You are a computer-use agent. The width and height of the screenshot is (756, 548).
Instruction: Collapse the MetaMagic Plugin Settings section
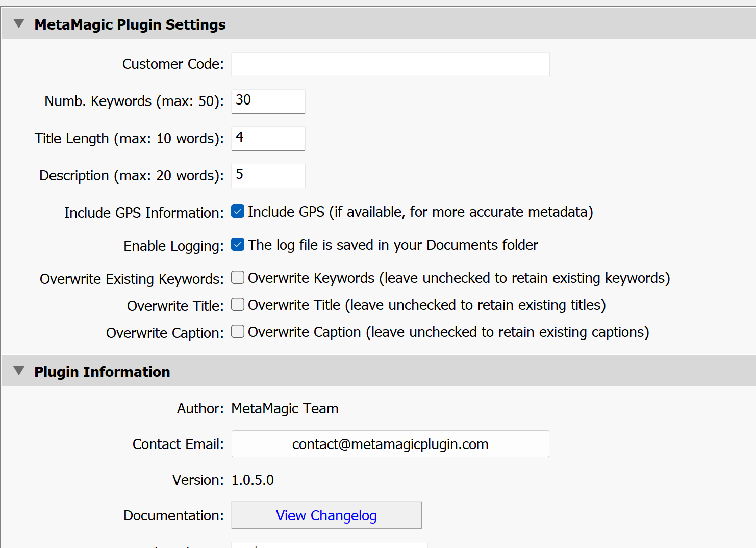coord(19,23)
